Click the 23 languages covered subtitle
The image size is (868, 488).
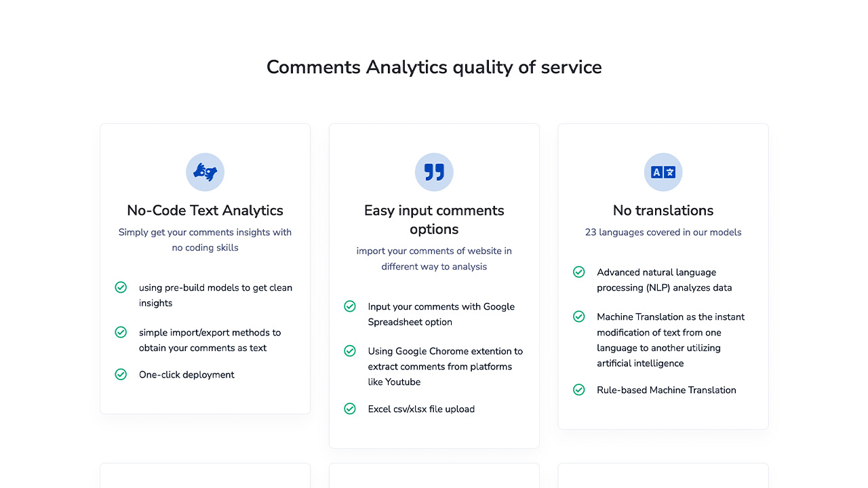(663, 232)
